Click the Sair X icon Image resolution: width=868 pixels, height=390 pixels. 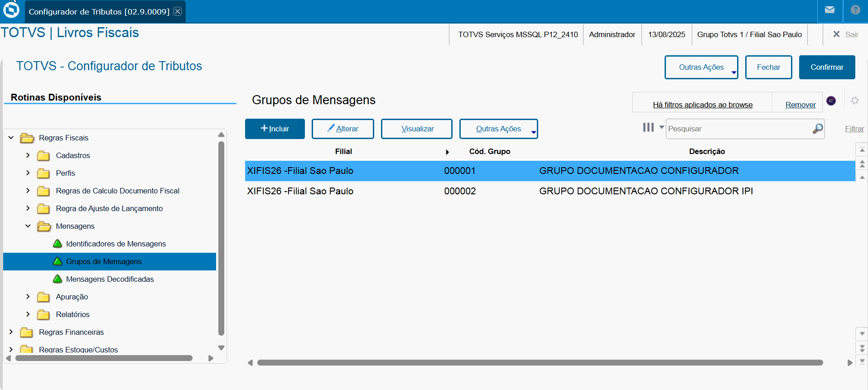tap(836, 34)
